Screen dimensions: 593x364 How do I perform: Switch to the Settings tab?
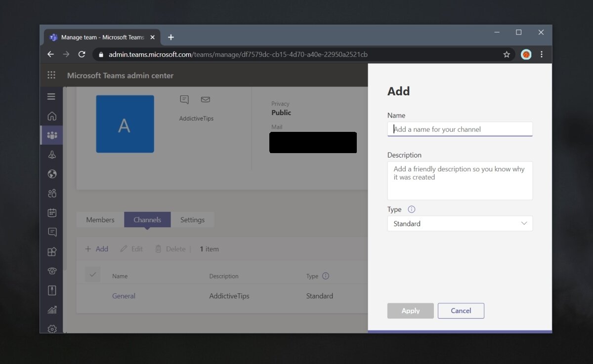(192, 220)
